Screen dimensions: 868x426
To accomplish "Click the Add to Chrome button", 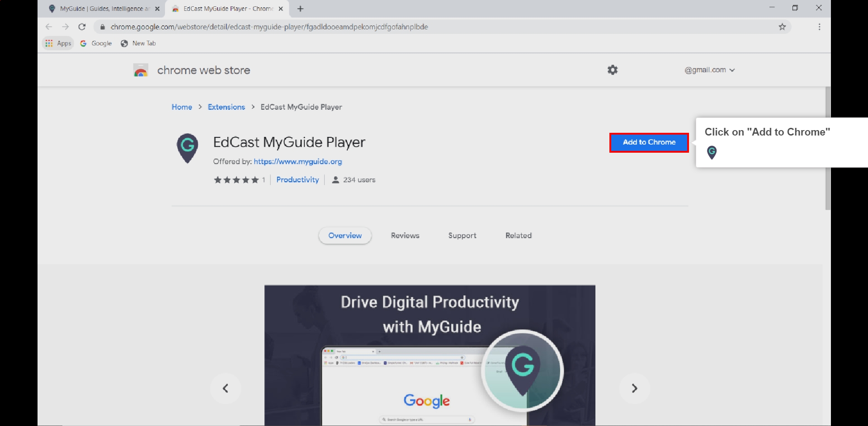I will [649, 142].
